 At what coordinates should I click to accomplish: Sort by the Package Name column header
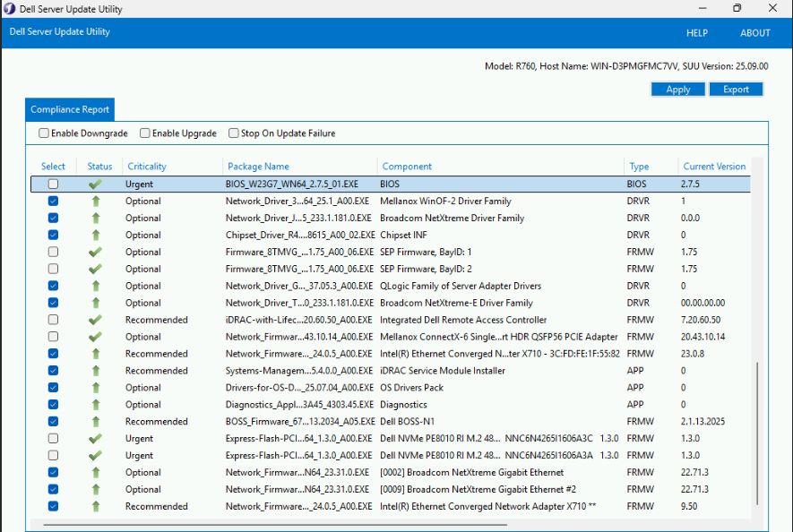point(258,167)
